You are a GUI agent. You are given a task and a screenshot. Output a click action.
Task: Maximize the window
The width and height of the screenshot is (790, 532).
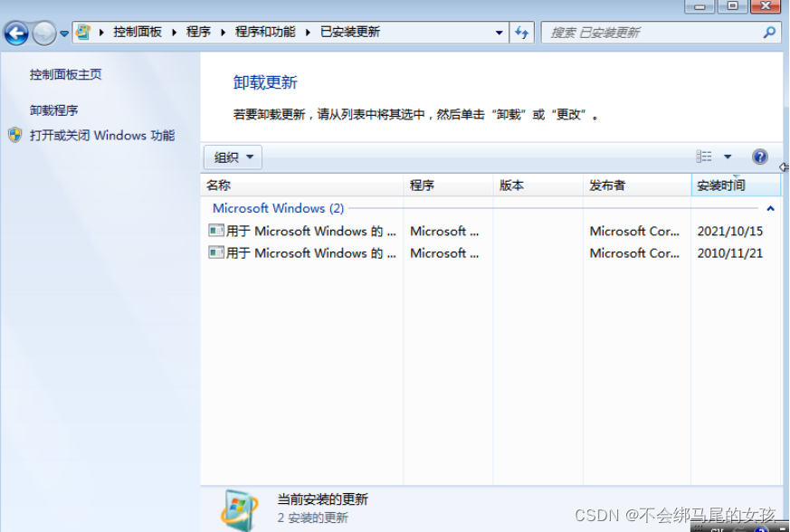point(733,6)
